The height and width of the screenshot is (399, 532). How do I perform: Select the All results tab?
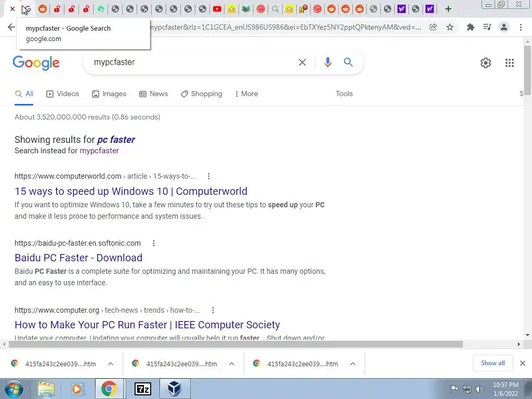coord(24,94)
